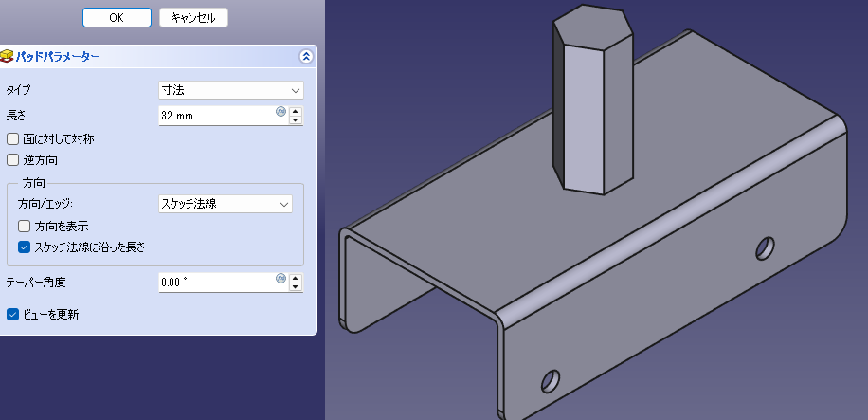This screenshot has width=868, height=420.
Task: Increase テーパー角度 with the up arrow
Action: tap(296, 278)
